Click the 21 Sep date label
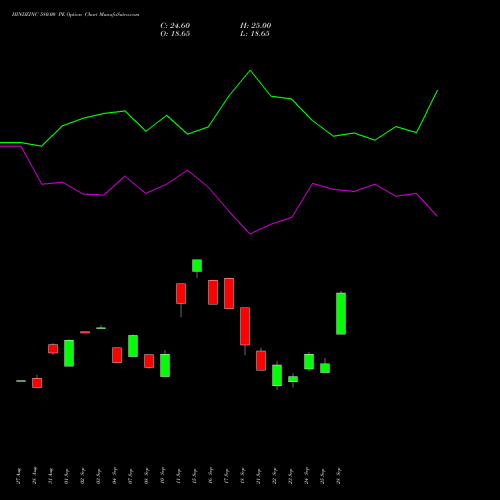 (259, 476)
